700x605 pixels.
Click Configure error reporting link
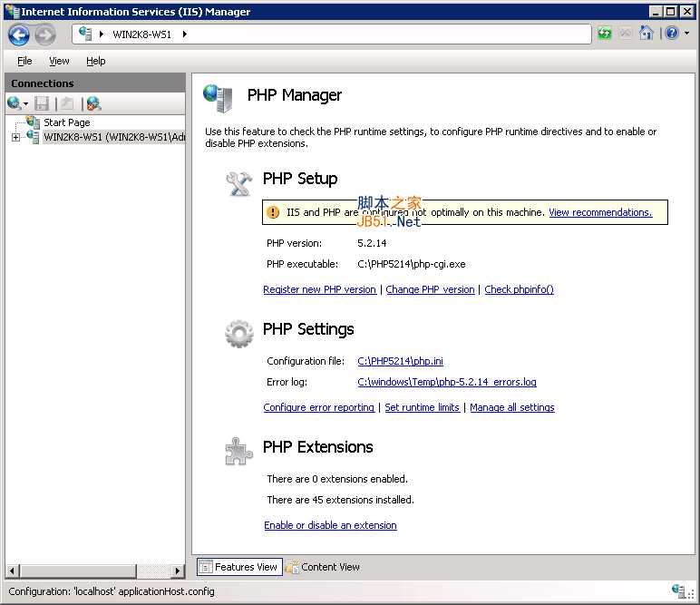pyautogui.click(x=319, y=407)
